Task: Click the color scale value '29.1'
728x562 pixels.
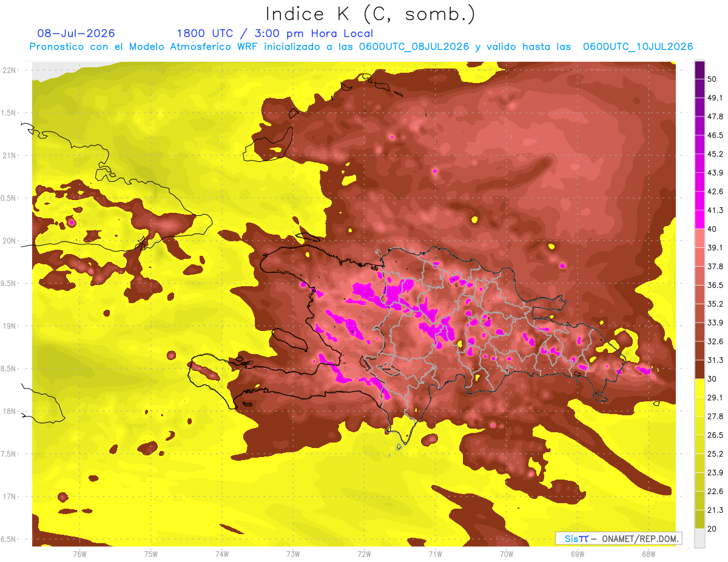Action: click(x=715, y=398)
